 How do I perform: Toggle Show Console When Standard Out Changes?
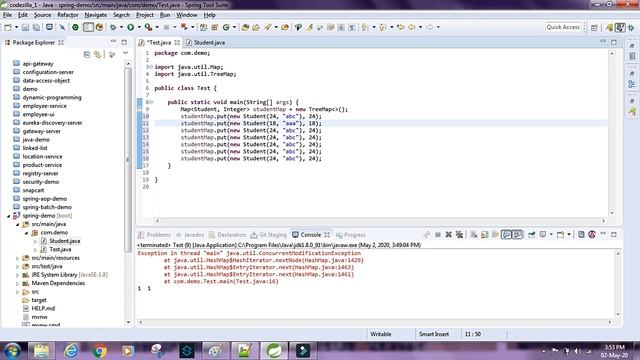(507, 235)
